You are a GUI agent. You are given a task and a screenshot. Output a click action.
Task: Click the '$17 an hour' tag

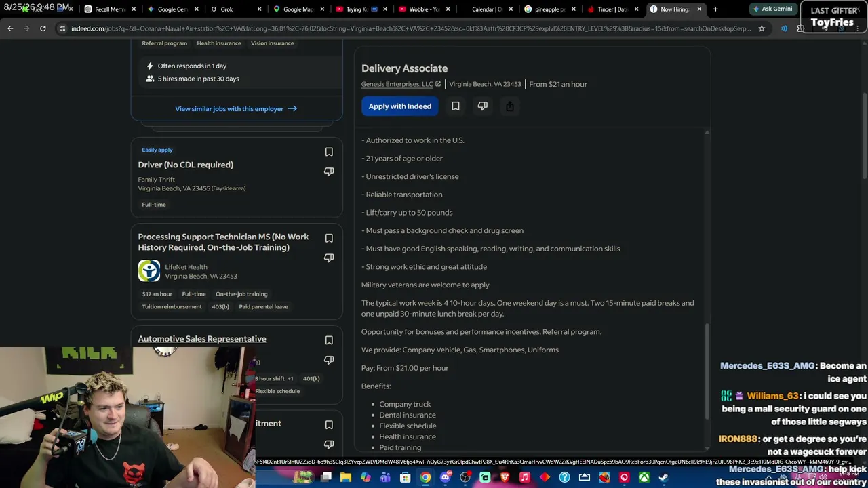157,294
